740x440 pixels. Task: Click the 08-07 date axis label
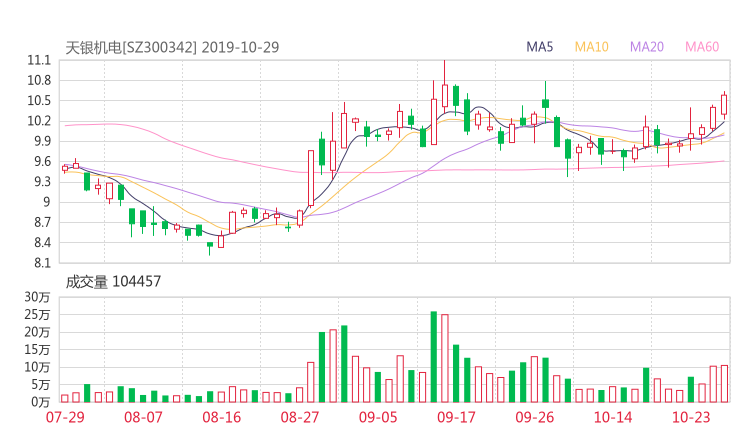click(143, 417)
